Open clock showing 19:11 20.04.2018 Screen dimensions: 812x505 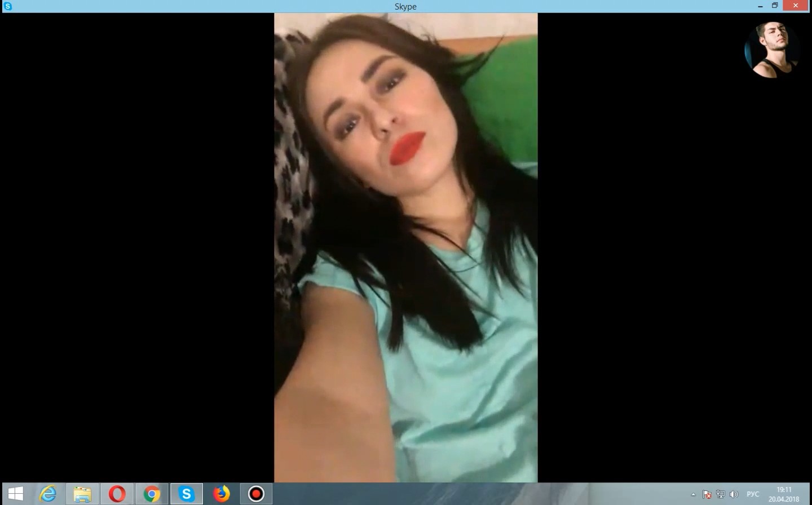(x=784, y=494)
